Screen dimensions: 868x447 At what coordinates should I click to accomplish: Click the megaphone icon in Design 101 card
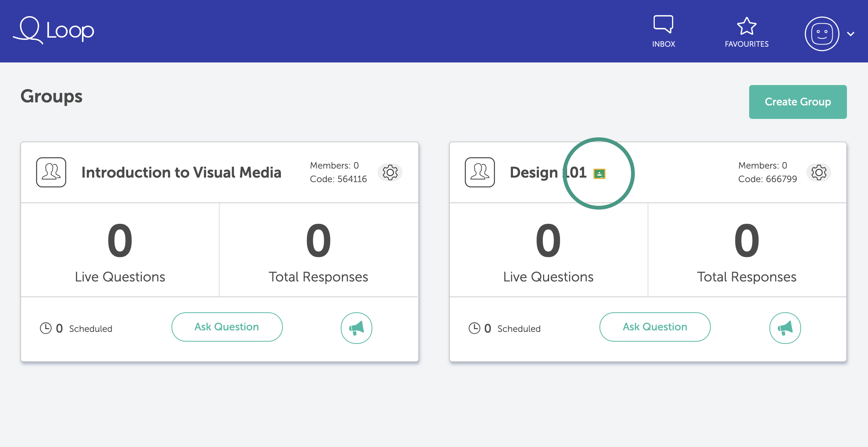[785, 328]
